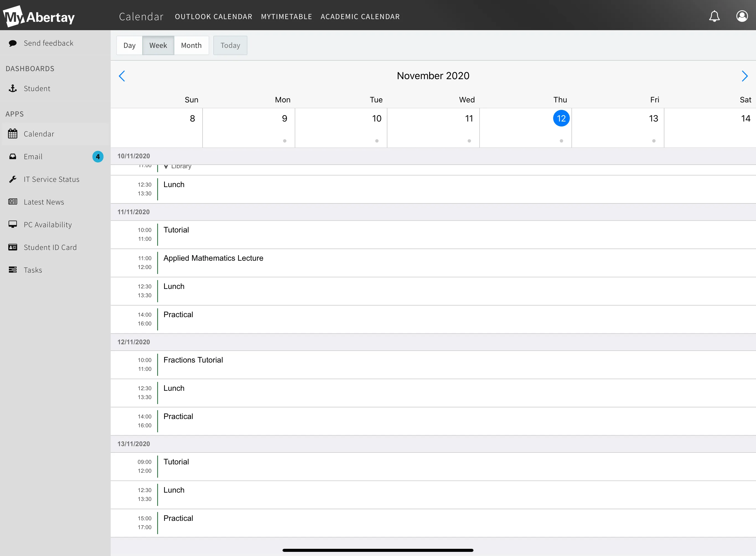Open Lunch event on 13/11/2020
Image resolution: width=756 pixels, height=556 pixels.
(433, 495)
